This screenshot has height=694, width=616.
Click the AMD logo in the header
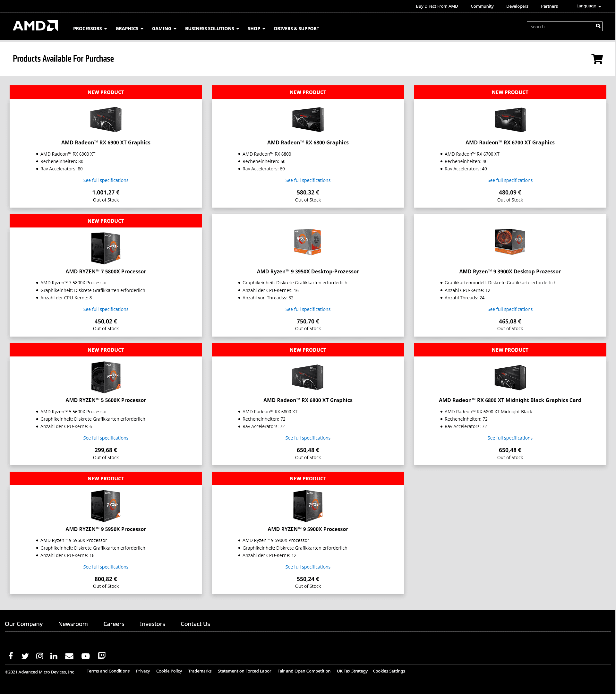[x=35, y=26]
